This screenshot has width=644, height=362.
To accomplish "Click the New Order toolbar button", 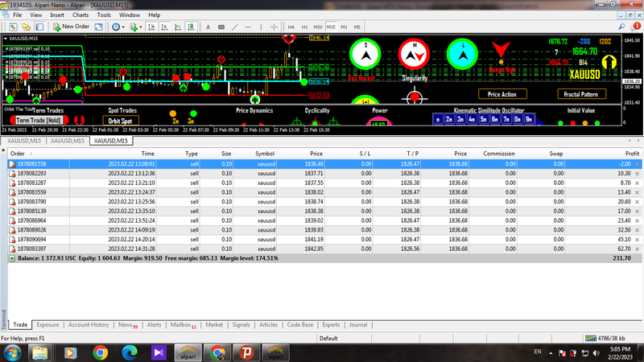I will (x=71, y=26).
